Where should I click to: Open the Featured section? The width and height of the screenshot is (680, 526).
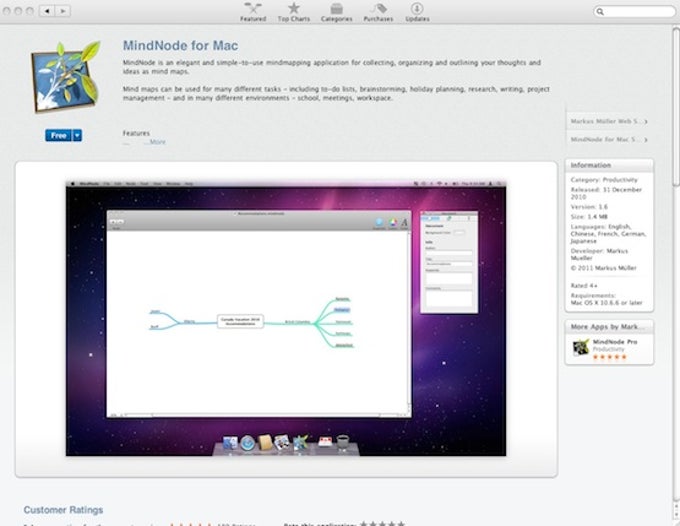coord(253,12)
